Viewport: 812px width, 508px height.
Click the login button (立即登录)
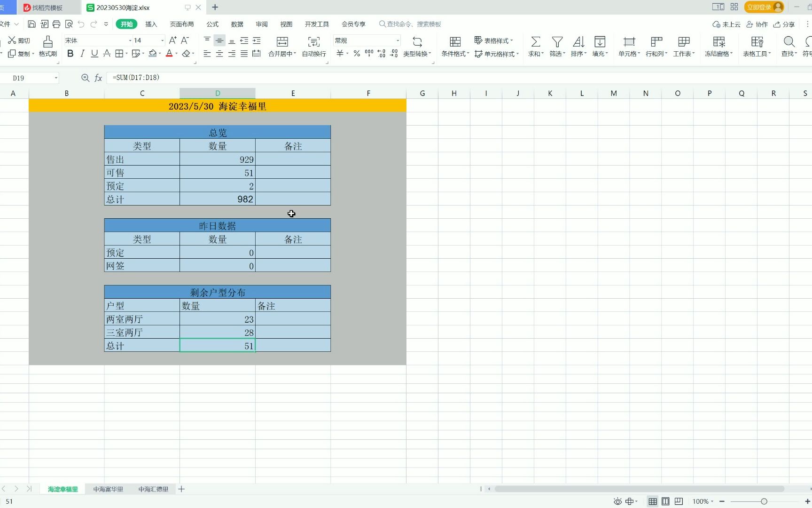click(x=764, y=7)
